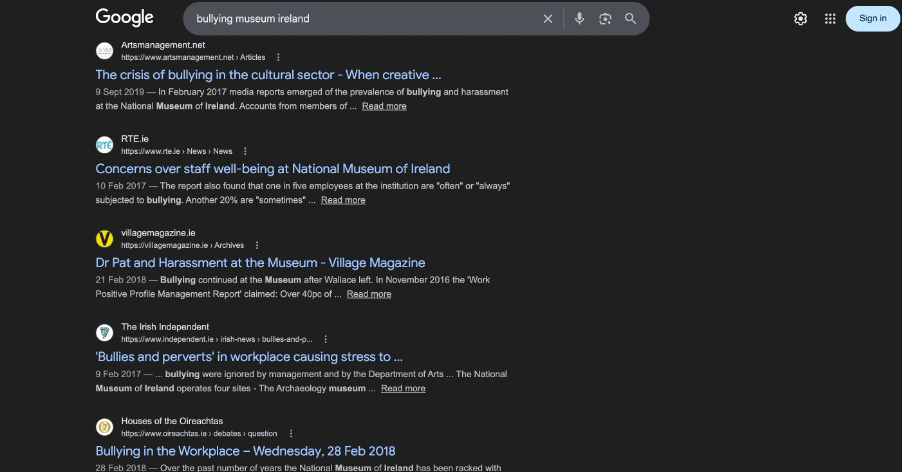Click the Artsmanagement.net favicon
The image size is (902, 472).
coord(104,51)
